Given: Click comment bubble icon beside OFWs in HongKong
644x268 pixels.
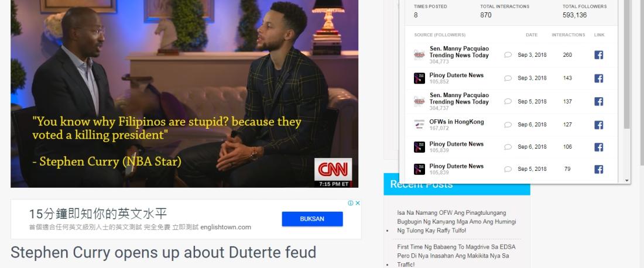Looking at the screenshot, I should pos(508,125).
